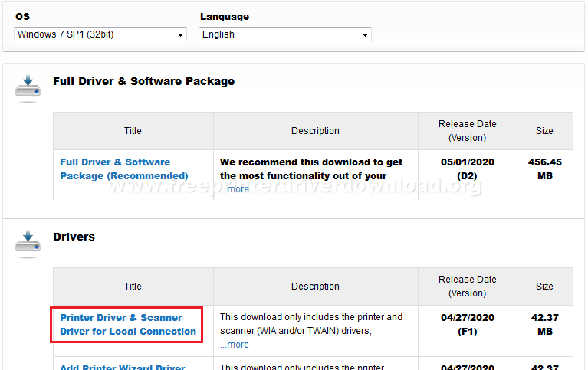Click Release Date header in Full Driver table
The height and width of the screenshot is (370, 588).
coord(467,131)
